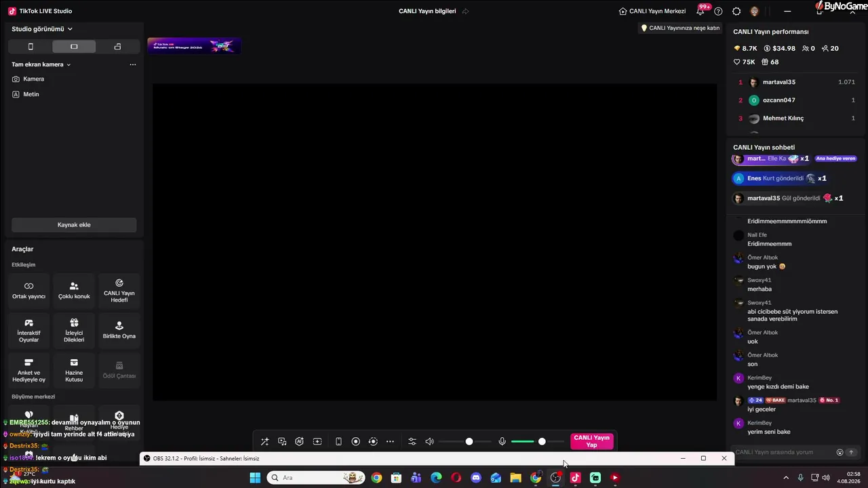Viewport: 868px width, 488px height.
Task: Open the emoji picker in chat input
Action: pos(840,452)
